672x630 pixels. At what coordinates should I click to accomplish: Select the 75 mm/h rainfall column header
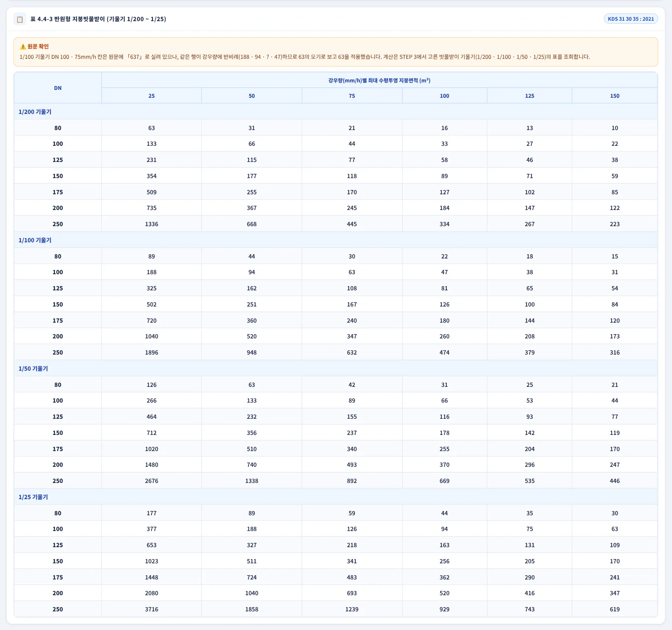(x=352, y=96)
